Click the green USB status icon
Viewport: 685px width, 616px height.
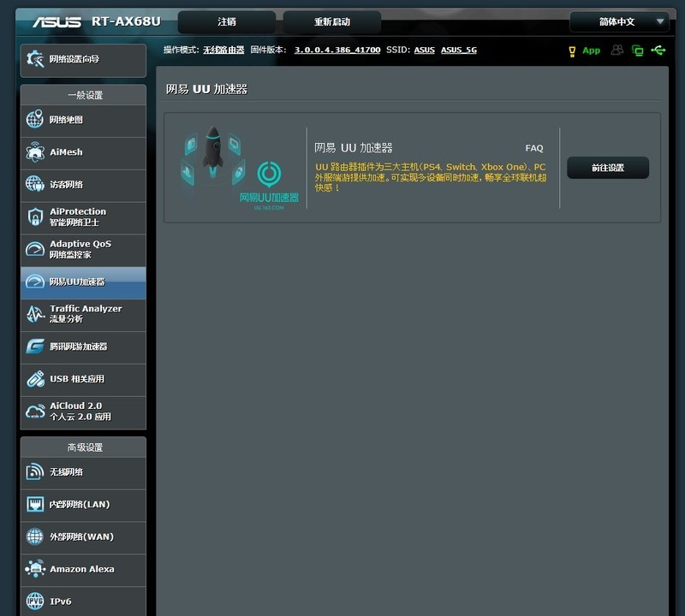coord(658,50)
